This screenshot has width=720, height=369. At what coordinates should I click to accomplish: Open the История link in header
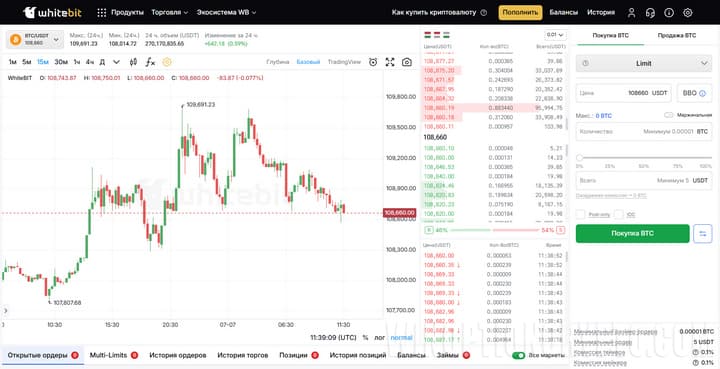click(x=601, y=12)
